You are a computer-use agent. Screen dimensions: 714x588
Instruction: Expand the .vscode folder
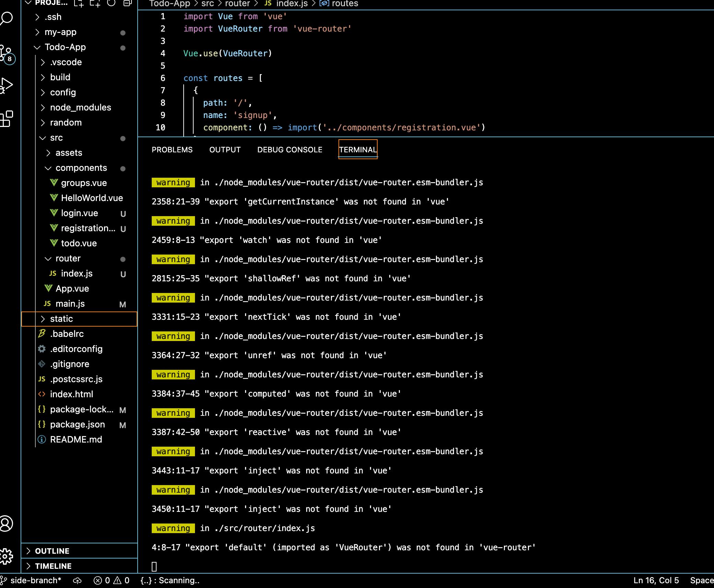point(79,62)
